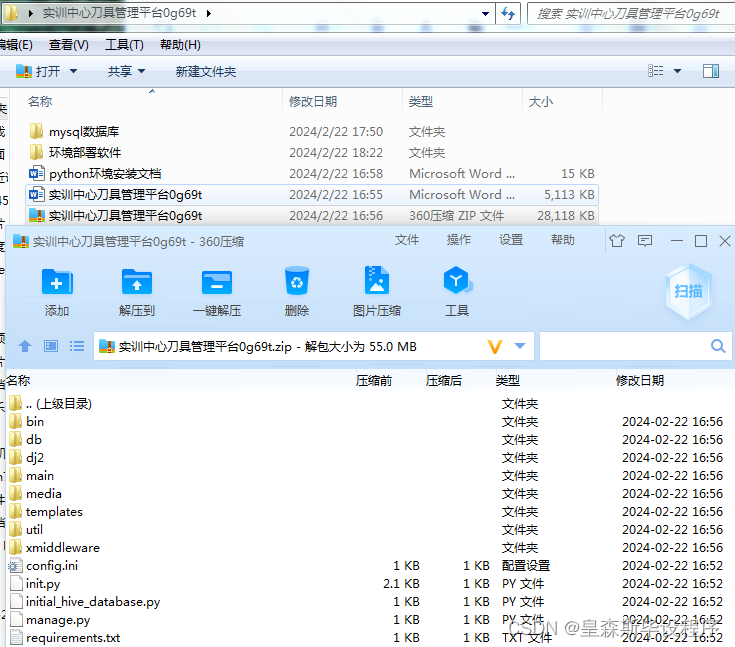Expand the 打开 (Open) dropdown arrow in Explorer
Image resolution: width=735 pixels, height=647 pixels.
coord(74,71)
